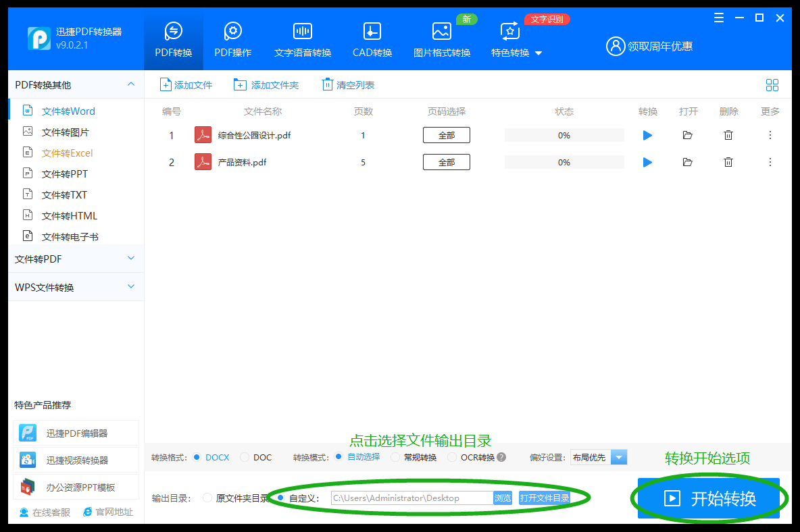Start converting 综合性公园设计.pdf with the play icon
The width and height of the screenshot is (800, 532).
click(x=647, y=134)
